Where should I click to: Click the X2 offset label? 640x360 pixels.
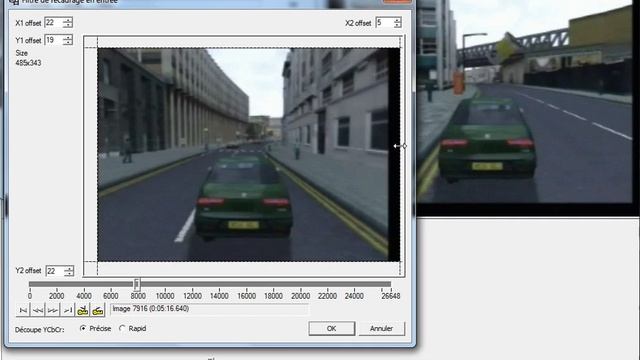point(358,23)
